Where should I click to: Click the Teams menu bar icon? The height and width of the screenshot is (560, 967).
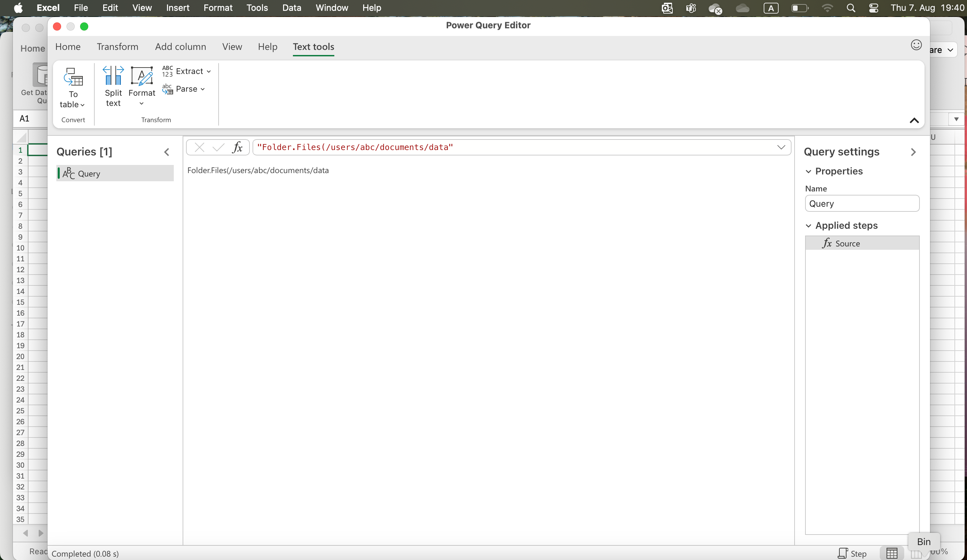pos(691,8)
